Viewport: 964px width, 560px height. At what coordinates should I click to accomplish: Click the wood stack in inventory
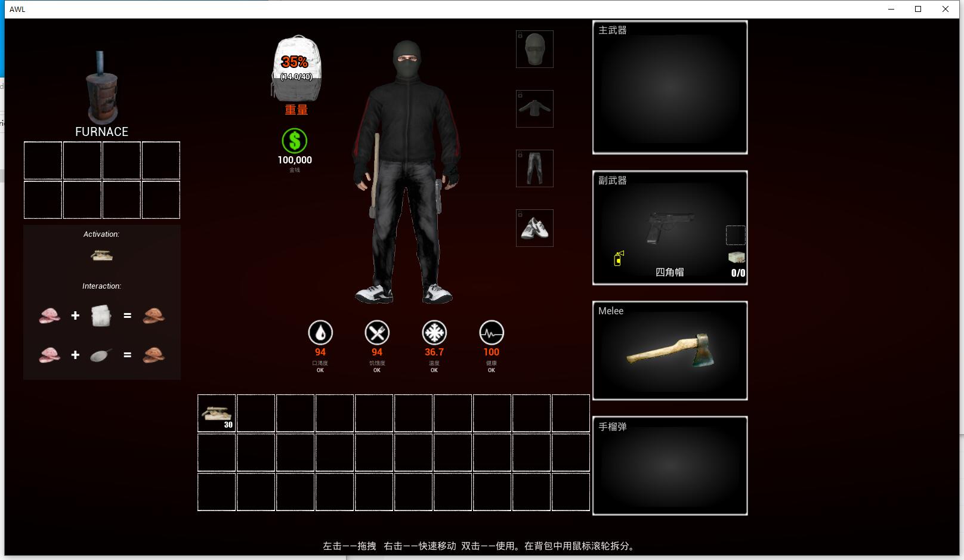(x=217, y=413)
